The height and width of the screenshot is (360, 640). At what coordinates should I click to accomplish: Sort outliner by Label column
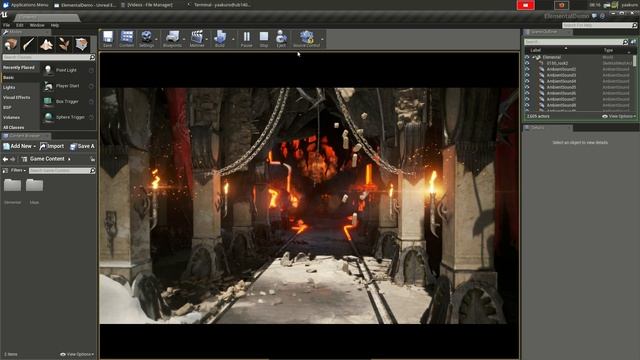tap(536, 50)
